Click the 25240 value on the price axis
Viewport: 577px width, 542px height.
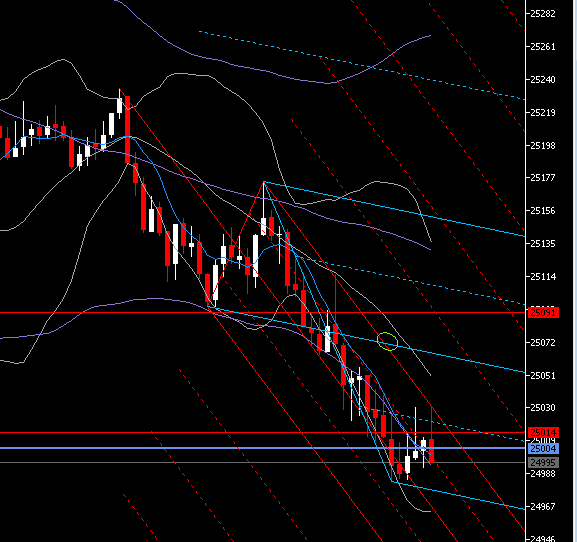click(x=543, y=79)
